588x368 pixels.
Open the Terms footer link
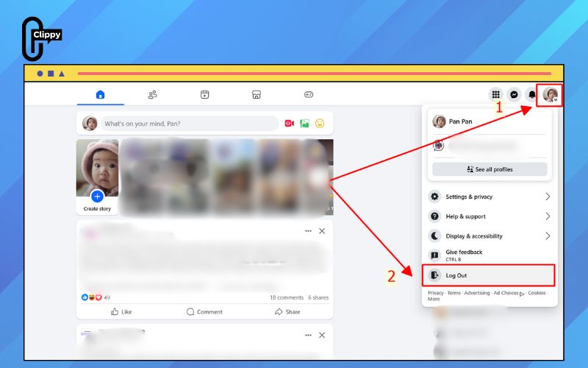453,293
